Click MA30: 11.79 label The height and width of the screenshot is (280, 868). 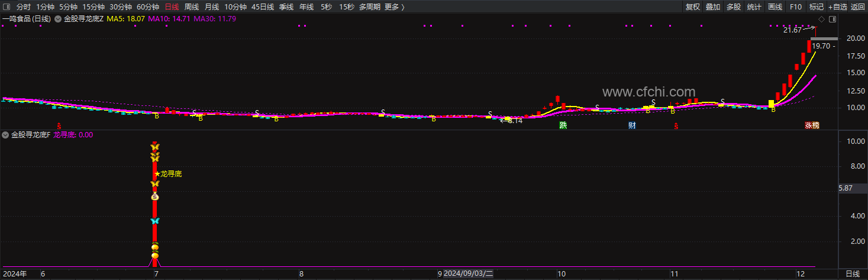click(215, 19)
